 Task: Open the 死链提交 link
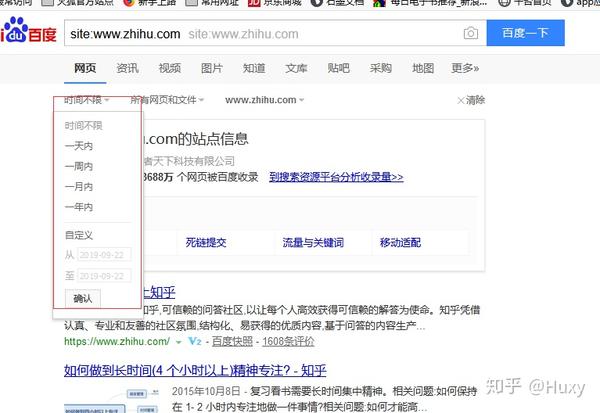(206, 242)
